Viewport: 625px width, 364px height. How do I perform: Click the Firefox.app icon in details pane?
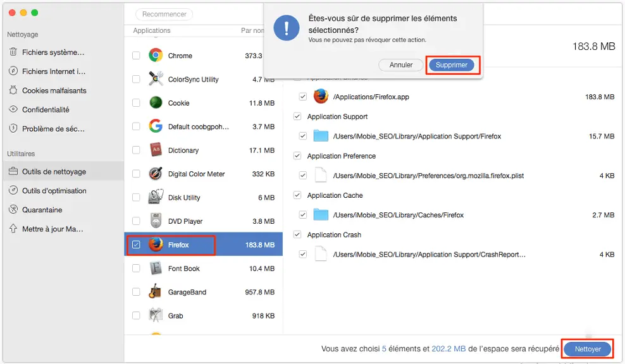(x=321, y=97)
